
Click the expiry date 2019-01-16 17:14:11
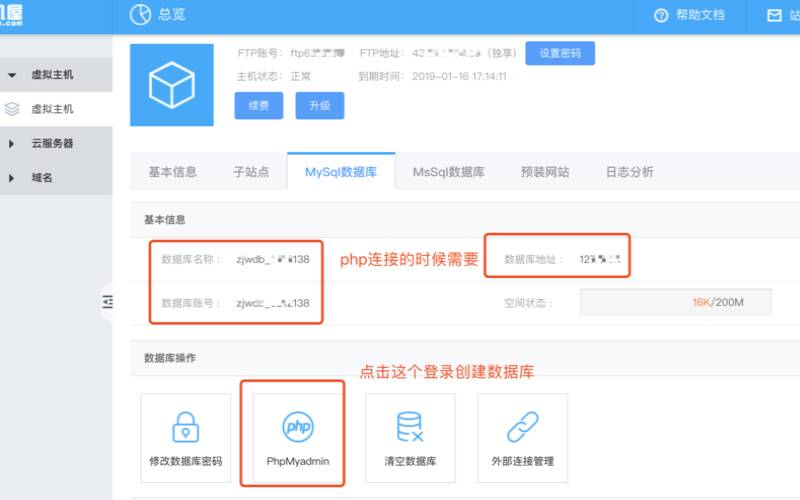[x=459, y=77]
